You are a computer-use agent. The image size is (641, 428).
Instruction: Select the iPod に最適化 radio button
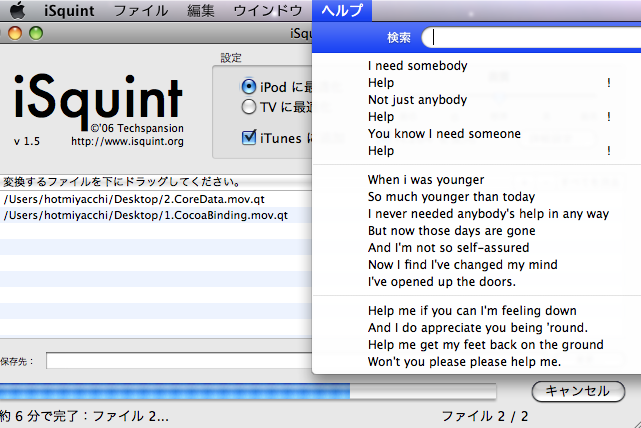click(249, 87)
